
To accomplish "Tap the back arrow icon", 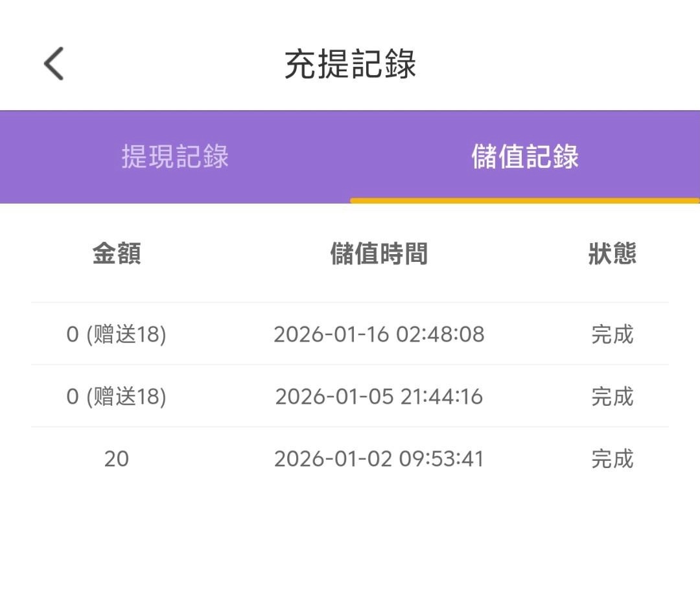I will click(x=54, y=64).
